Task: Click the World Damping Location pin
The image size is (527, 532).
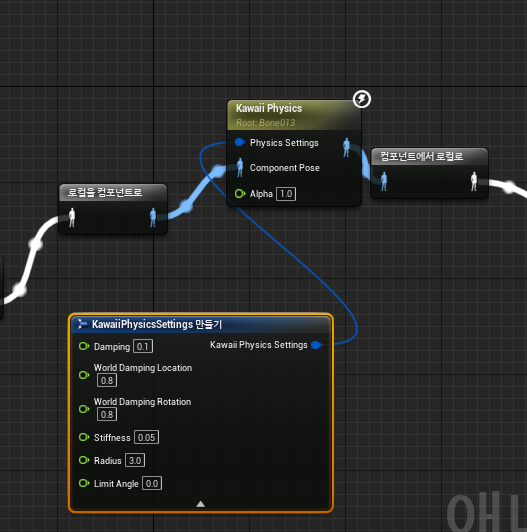Action: [x=83, y=375]
